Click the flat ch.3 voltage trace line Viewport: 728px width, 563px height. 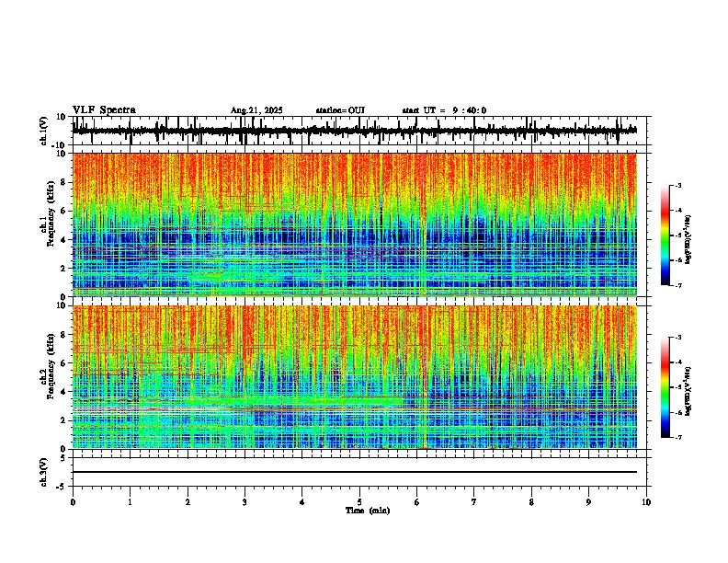(x=355, y=472)
